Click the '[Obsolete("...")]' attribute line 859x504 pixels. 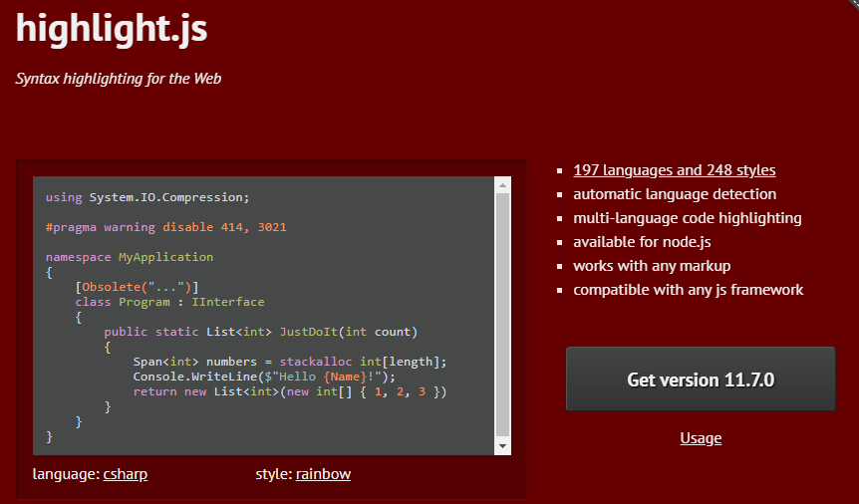coord(137,287)
